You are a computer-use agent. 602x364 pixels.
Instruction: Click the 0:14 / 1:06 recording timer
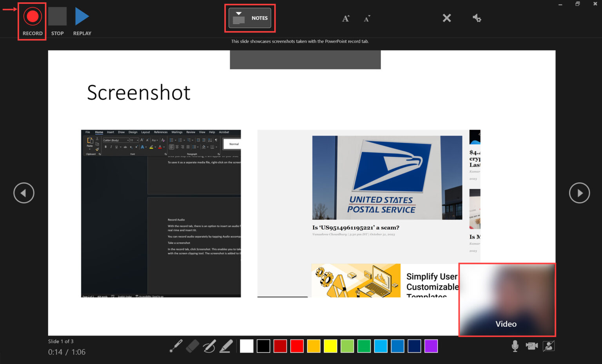67,352
